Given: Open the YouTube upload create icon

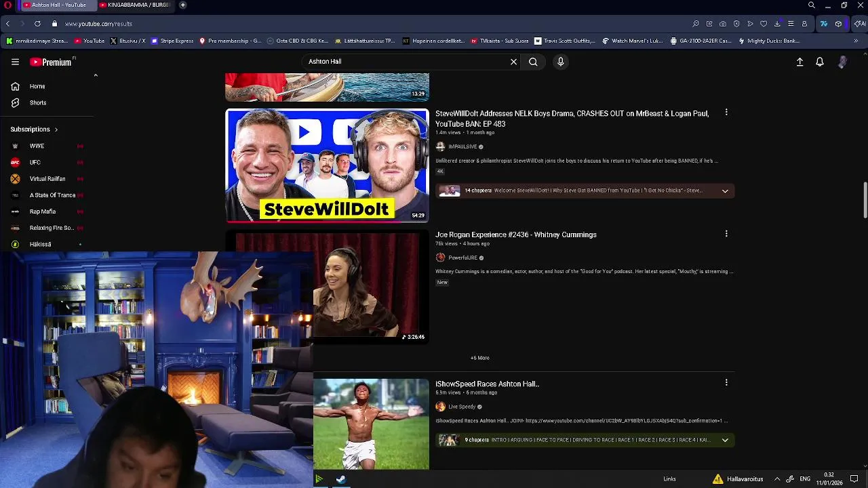Looking at the screenshot, I should (800, 62).
